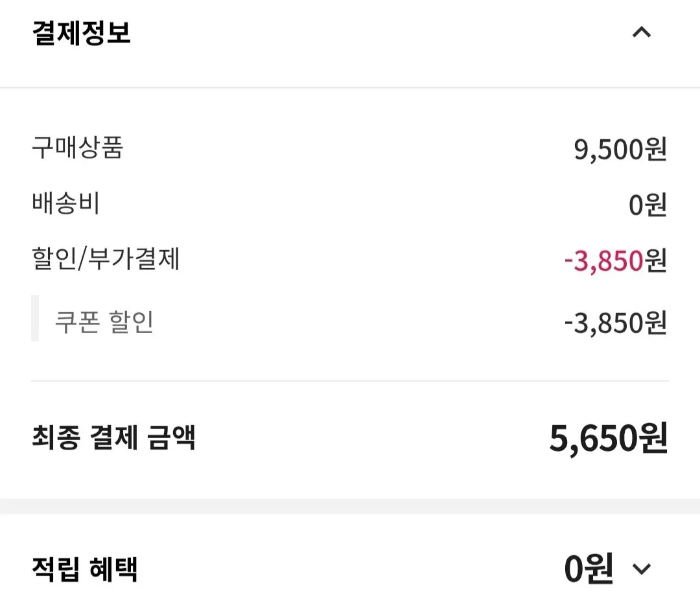This screenshot has width=700, height=607.
Task: Click the -3,850원 coupon discount value
Action: tap(616, 324)
